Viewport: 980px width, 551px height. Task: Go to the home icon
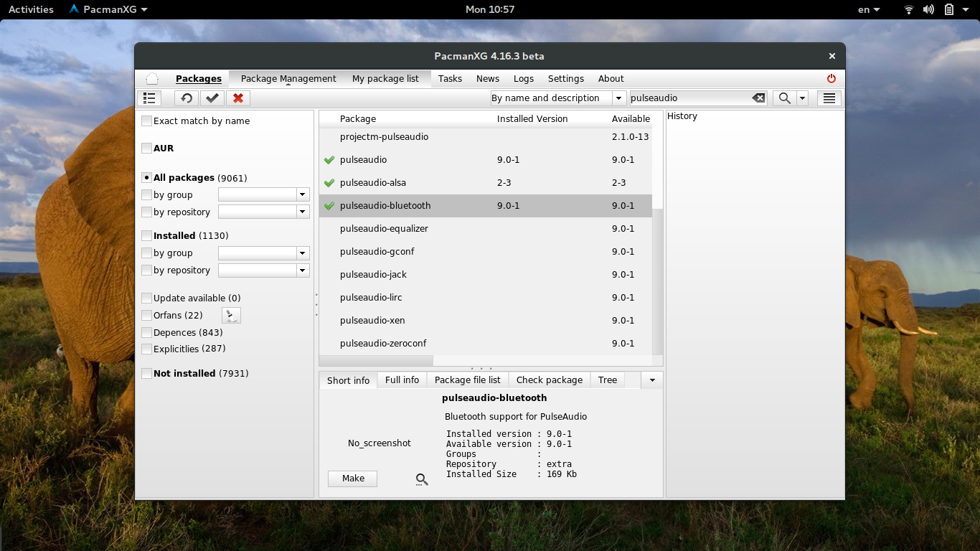click(x=152, y=79)
